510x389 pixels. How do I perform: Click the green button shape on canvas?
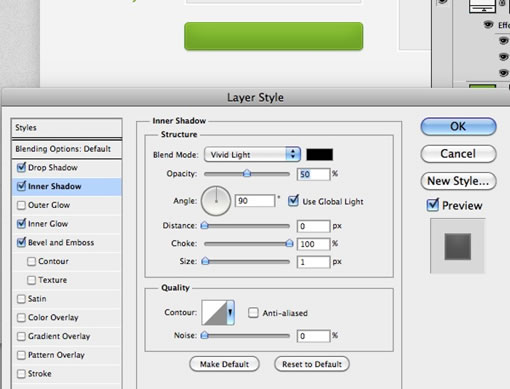tap(274, 36)
